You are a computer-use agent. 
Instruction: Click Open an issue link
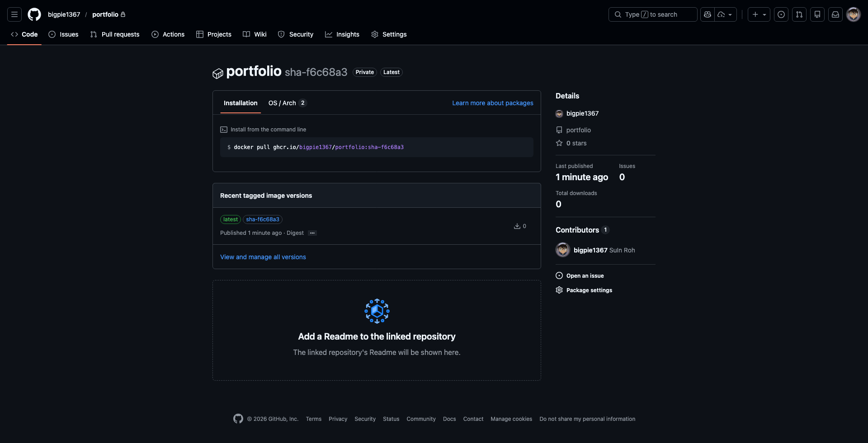(x=585, y=275)
